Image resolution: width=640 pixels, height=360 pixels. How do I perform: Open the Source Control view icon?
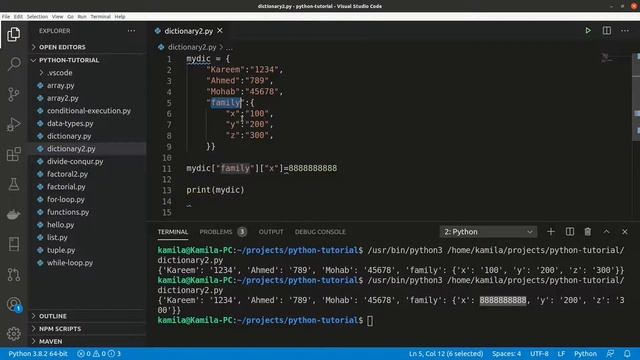[x=13, y=94]
